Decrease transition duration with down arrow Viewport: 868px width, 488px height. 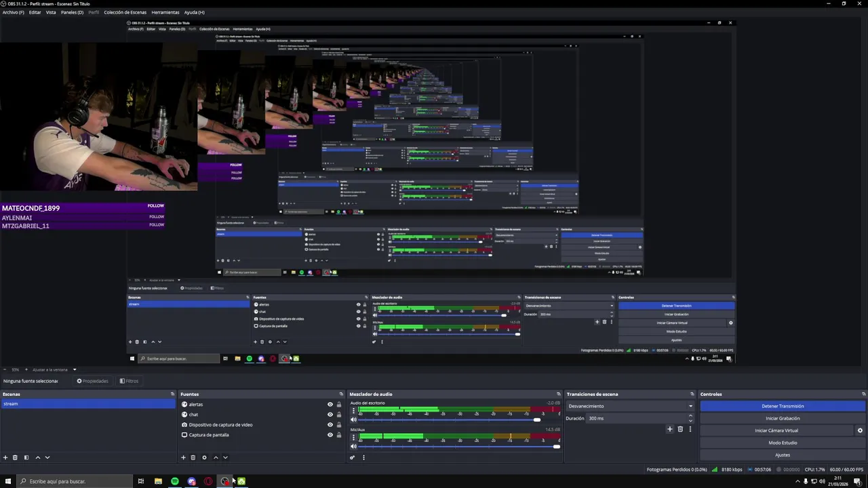[x=690, y=421]
